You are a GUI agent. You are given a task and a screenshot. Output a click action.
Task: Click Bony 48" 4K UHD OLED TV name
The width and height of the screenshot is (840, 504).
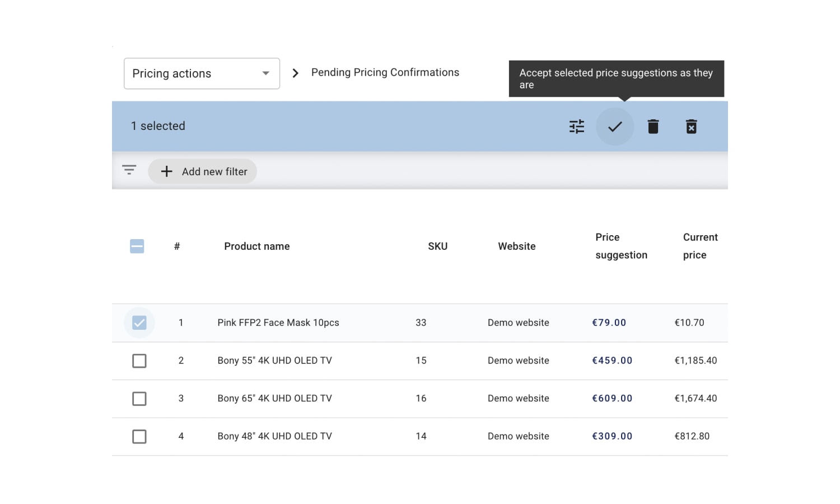coord(275,436)
